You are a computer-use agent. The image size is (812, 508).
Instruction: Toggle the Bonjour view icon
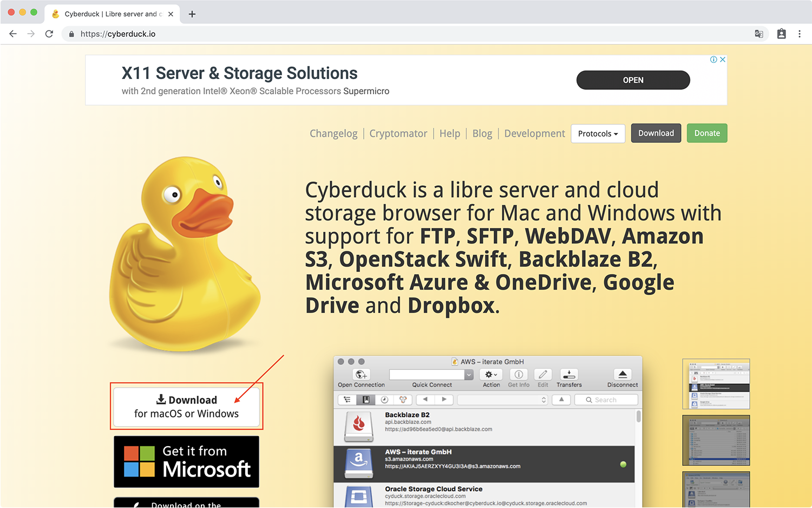tap(403, 400)
